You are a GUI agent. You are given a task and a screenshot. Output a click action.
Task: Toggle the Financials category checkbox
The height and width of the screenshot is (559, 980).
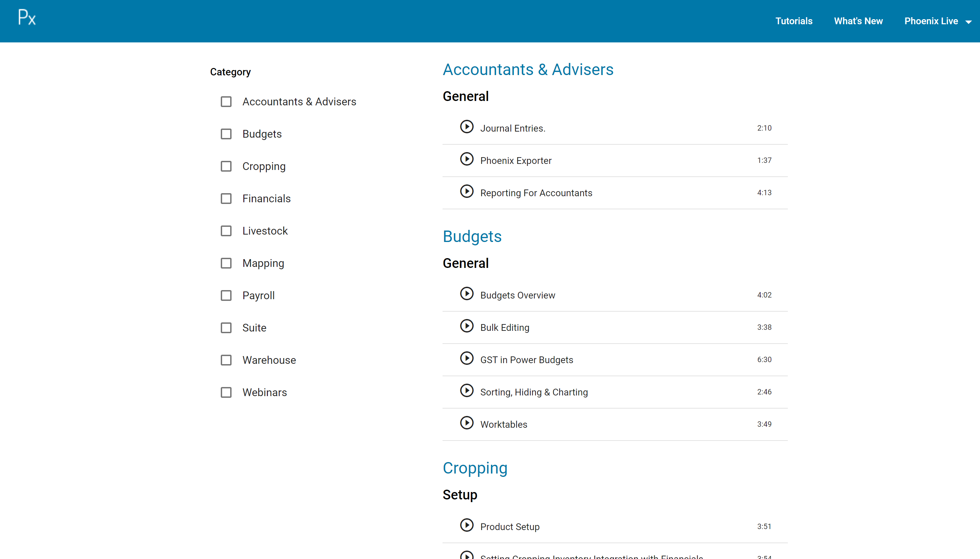[226, 199]
